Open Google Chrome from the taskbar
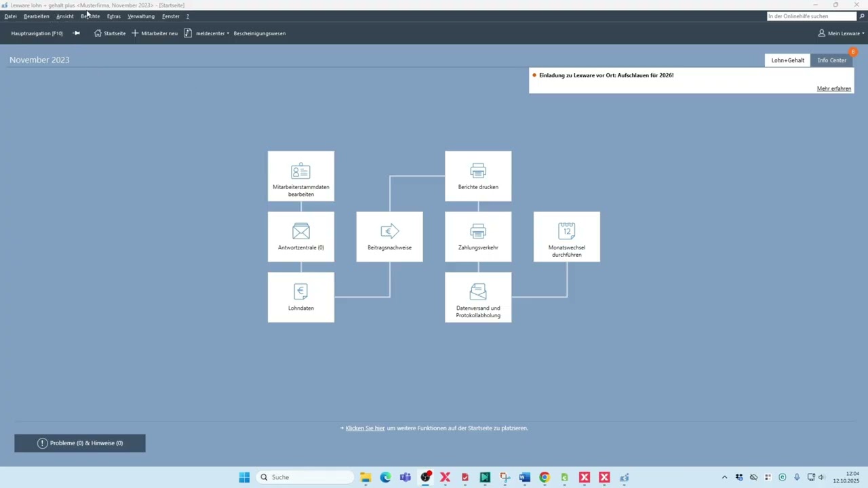Viewport: 868px width, 488px height. (545, 477)
